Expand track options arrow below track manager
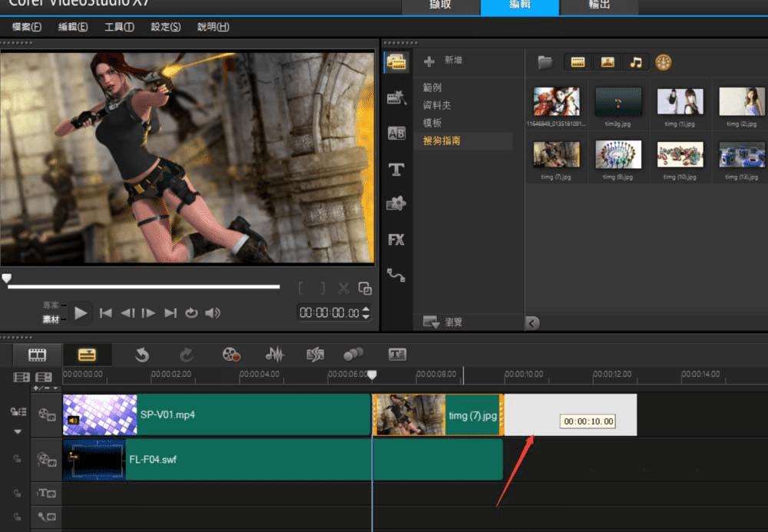Viewport: 768px width, 532px height. coord(18,431)
